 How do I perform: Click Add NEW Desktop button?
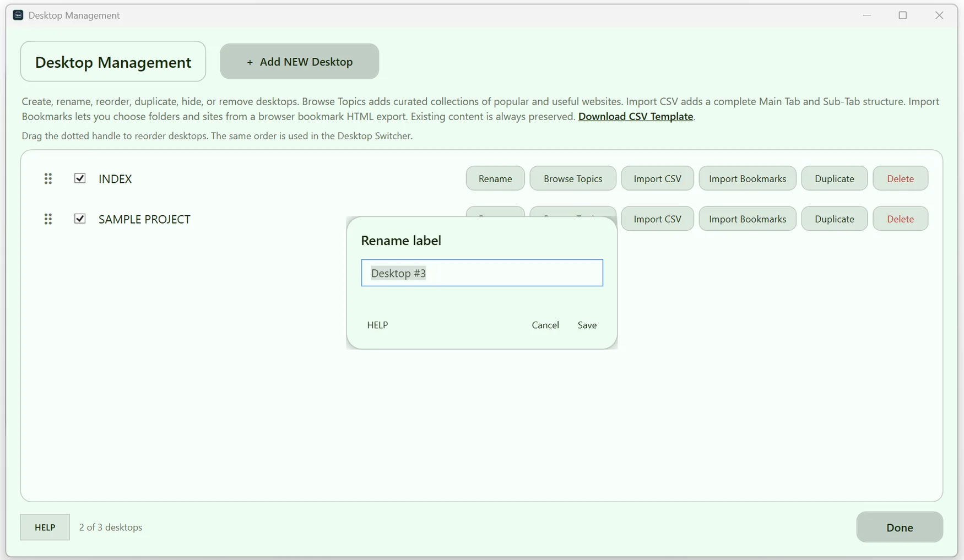(x=299, y=61)
